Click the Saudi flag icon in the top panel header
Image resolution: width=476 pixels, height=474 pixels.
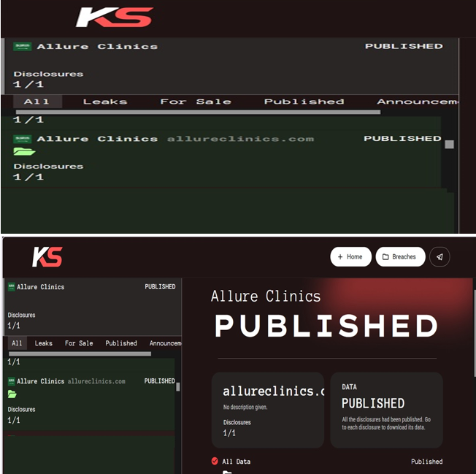tap(22, 46)
